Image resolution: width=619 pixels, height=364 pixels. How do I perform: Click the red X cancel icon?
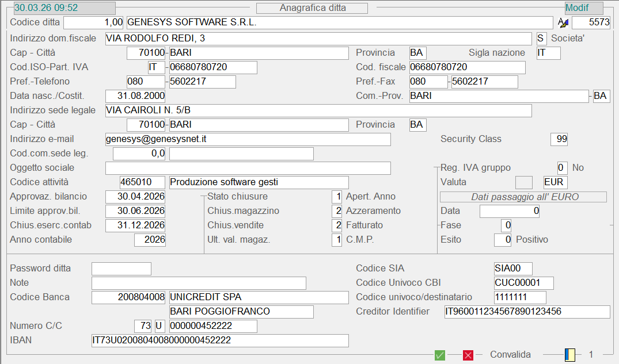pos(468,355)
